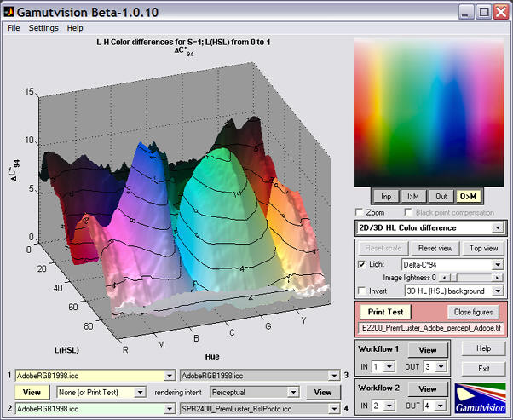
Task: Open the Settings menu
Action: 43,28
